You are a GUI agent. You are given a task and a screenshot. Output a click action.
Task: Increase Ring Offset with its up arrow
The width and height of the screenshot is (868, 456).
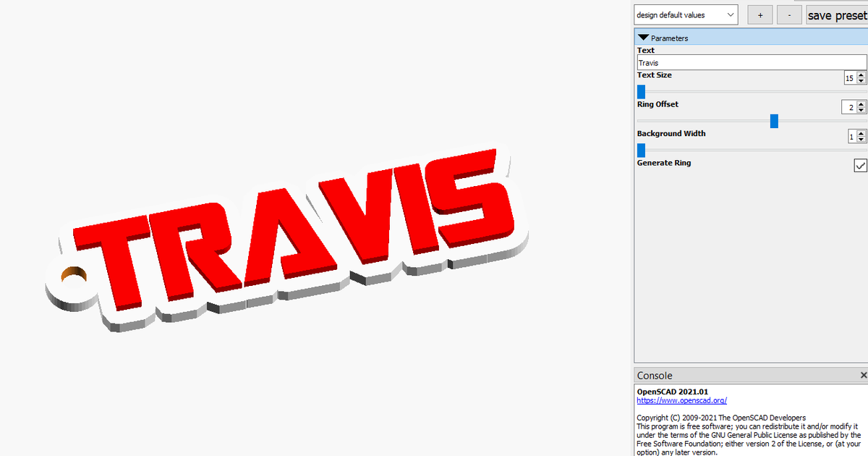[862, 104]
